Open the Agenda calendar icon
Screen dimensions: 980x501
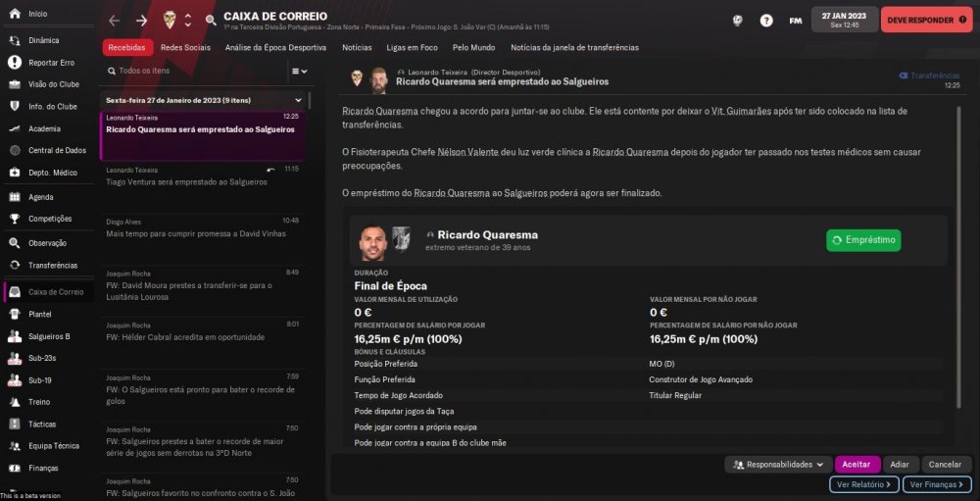[x=15, y=197]
